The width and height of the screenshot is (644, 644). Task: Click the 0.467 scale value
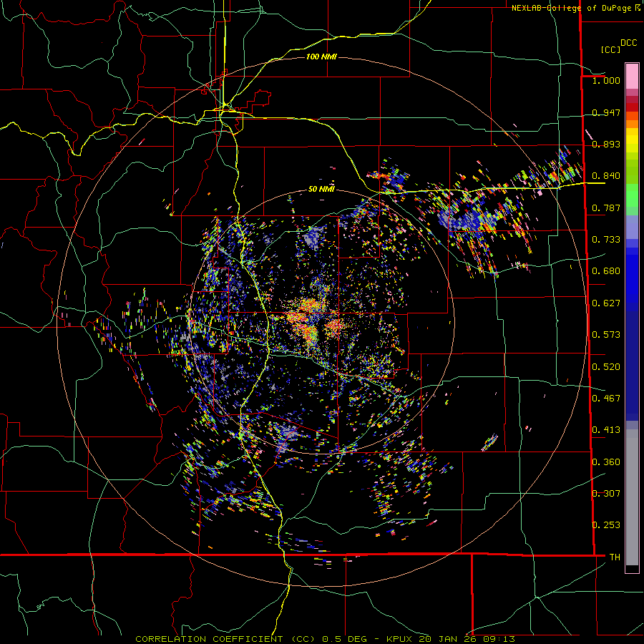click(606, 399)
